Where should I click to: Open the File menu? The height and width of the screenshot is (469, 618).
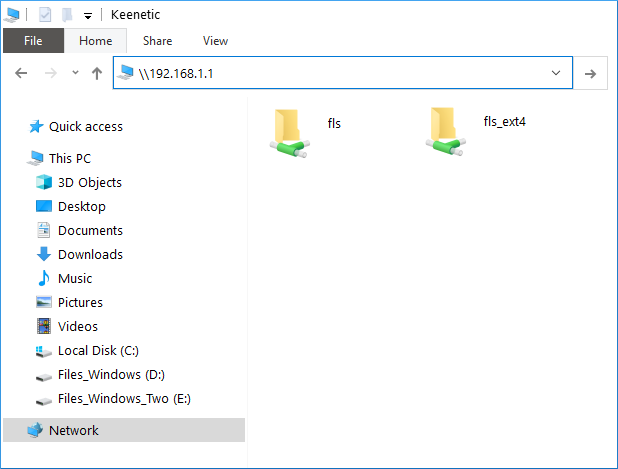pyautogui.click(x=33, y=41)
